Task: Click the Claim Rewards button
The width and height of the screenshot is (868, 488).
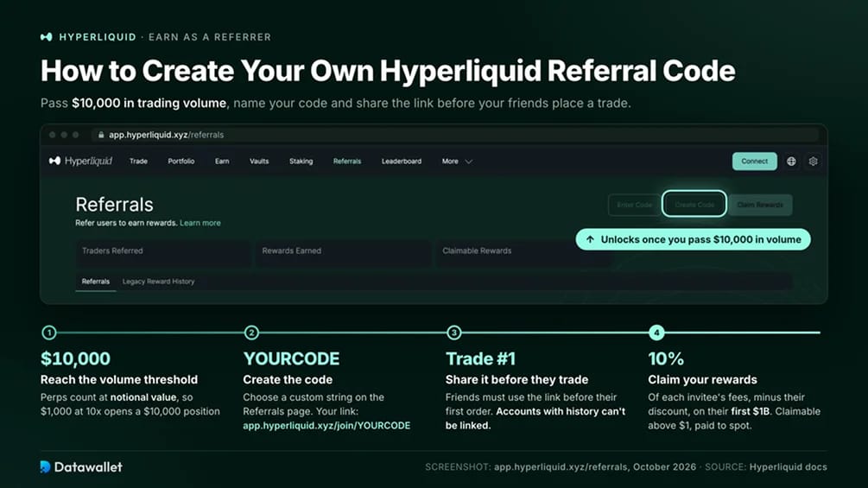Action: click(x=760, y=205)
